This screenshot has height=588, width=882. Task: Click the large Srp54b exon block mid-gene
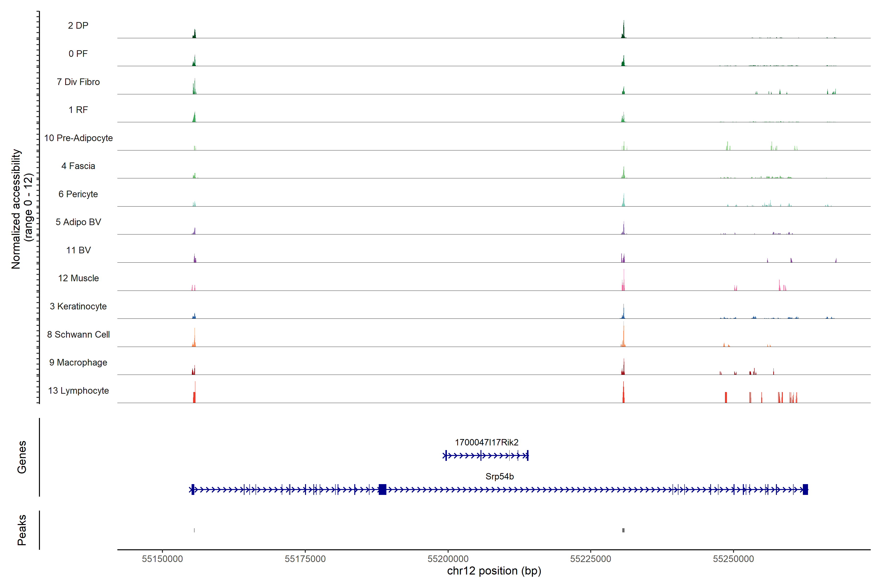[x=382, y=489]
